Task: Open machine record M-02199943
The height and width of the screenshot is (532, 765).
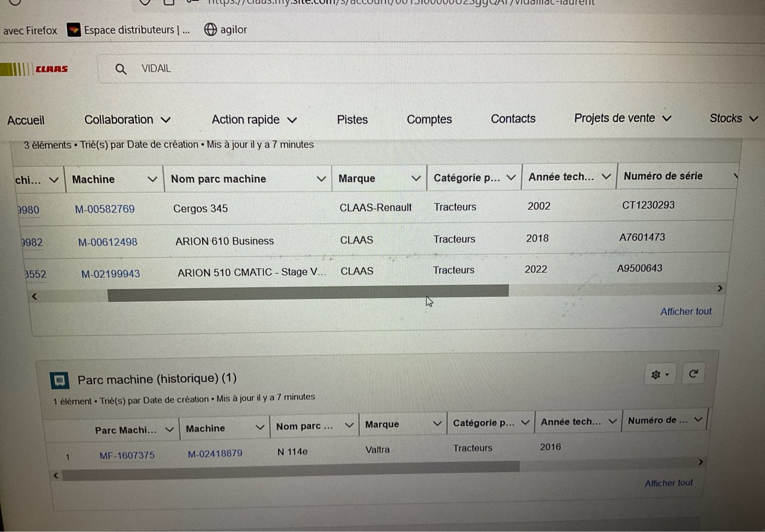Action: click(x=111, y=274)
